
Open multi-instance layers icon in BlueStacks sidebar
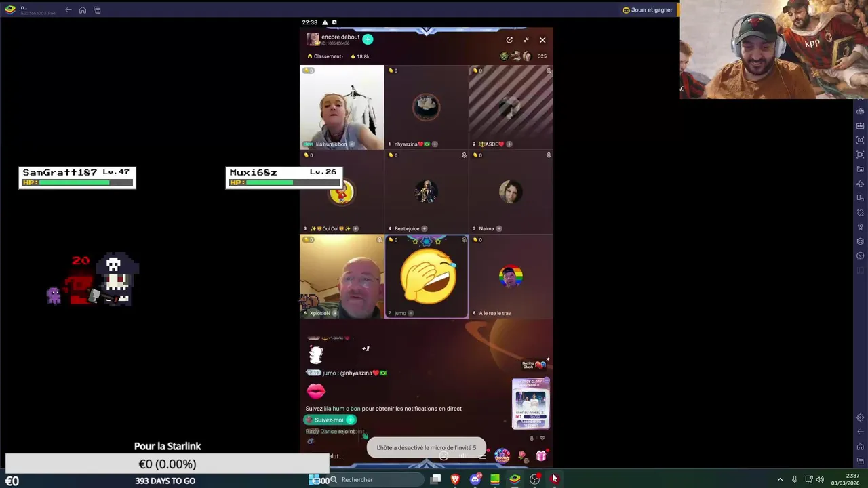pos(861,241)
